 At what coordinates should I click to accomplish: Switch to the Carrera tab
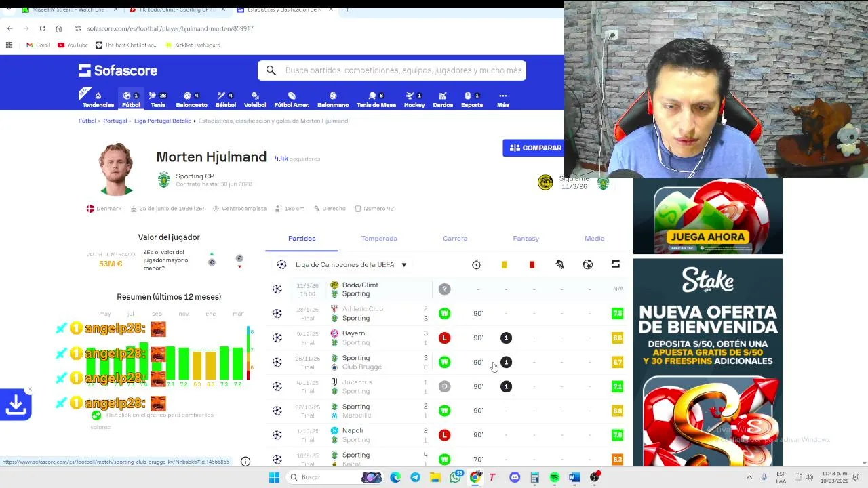(x=455, y=239)
